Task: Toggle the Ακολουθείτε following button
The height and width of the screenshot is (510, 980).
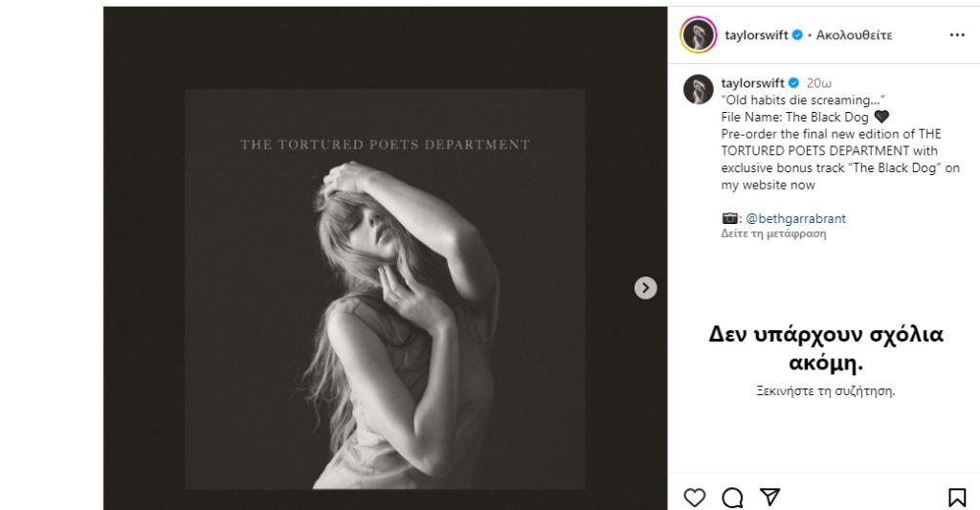Action: click(854, 35)
